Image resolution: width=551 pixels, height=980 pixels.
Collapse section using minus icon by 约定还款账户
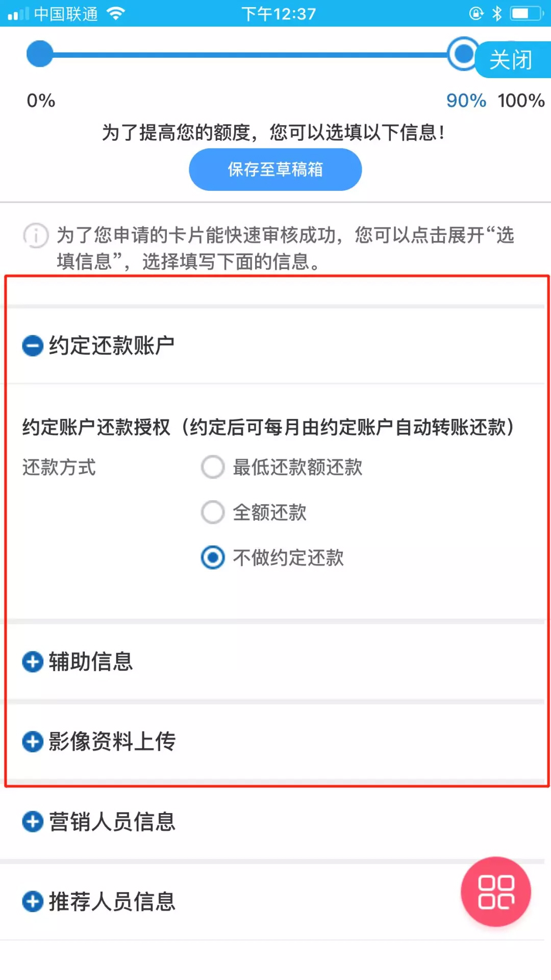[33, 346]
